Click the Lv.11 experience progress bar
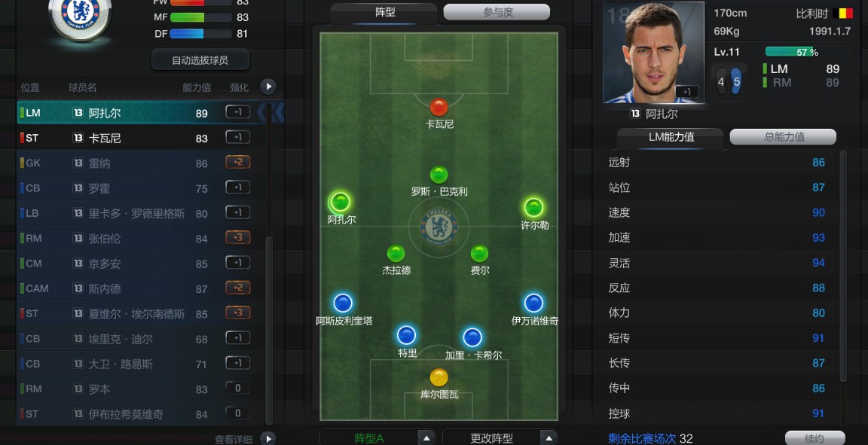 (x=807, y=52)
